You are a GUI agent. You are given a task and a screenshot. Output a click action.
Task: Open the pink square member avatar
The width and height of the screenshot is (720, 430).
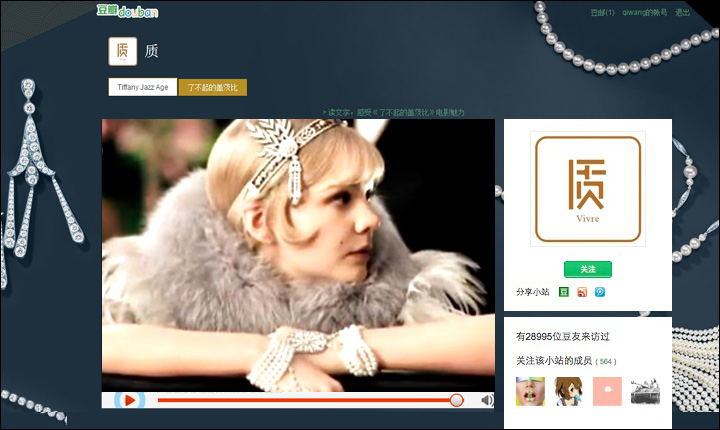(x=607, y=391)
